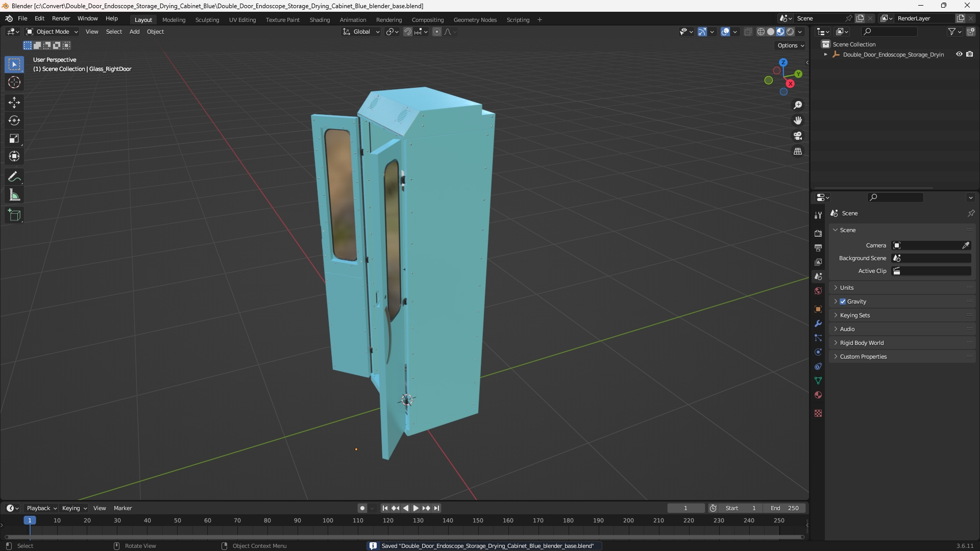The height and width of the screenshot is (551, 980).
Task: Expand the Keying Sets panel
Action: pos(902,315)
